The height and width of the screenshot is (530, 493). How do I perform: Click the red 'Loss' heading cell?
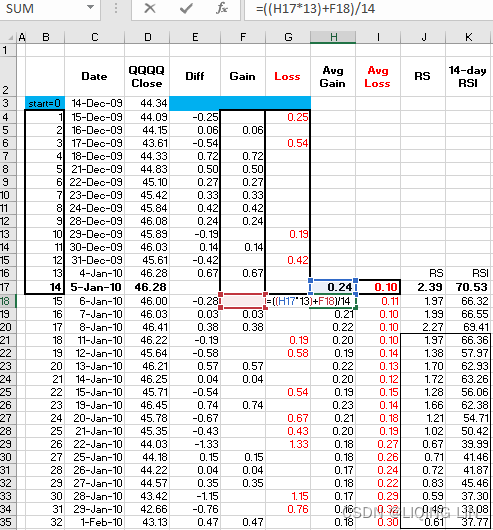(x=288, y=76)
